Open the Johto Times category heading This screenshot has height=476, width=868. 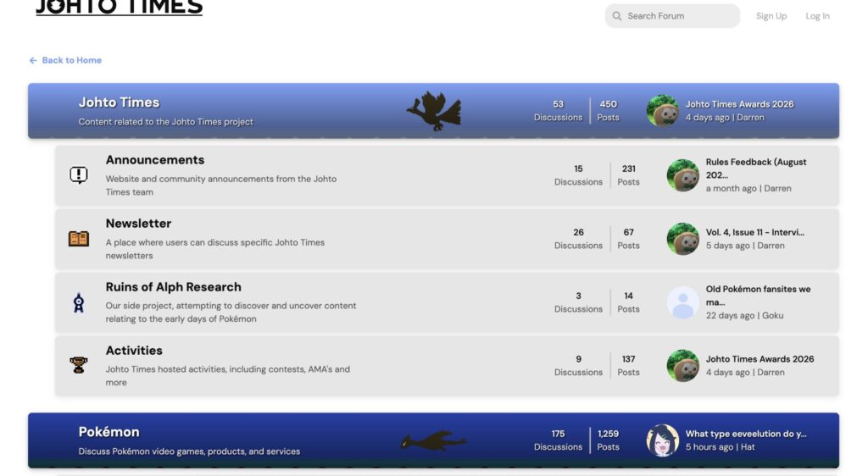(119, 102)
